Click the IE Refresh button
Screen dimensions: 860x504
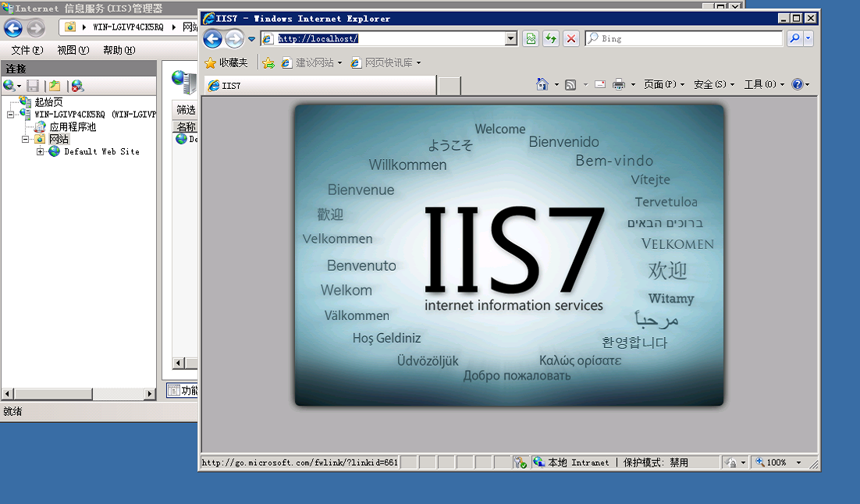point(551,38)
